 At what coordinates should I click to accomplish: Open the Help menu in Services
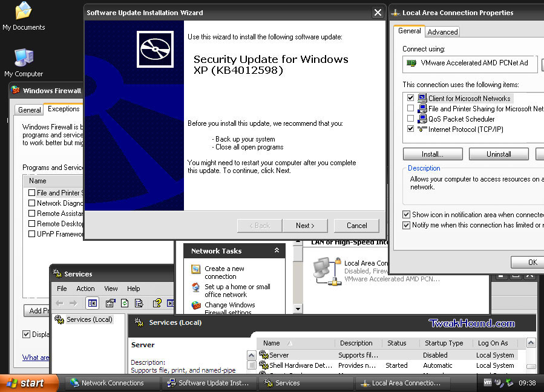tap(133, 289)
